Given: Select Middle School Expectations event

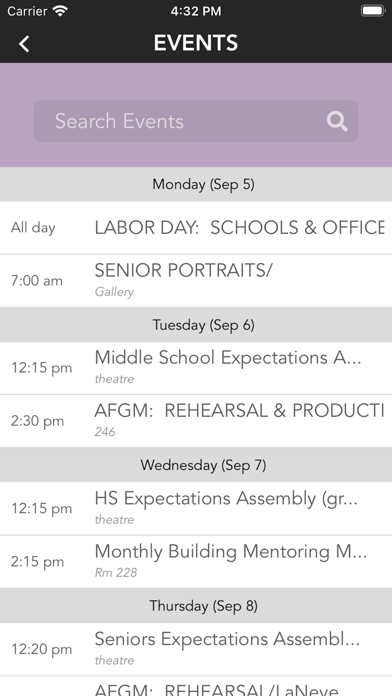Looking at the screenshot, I should tap(196, 368).
